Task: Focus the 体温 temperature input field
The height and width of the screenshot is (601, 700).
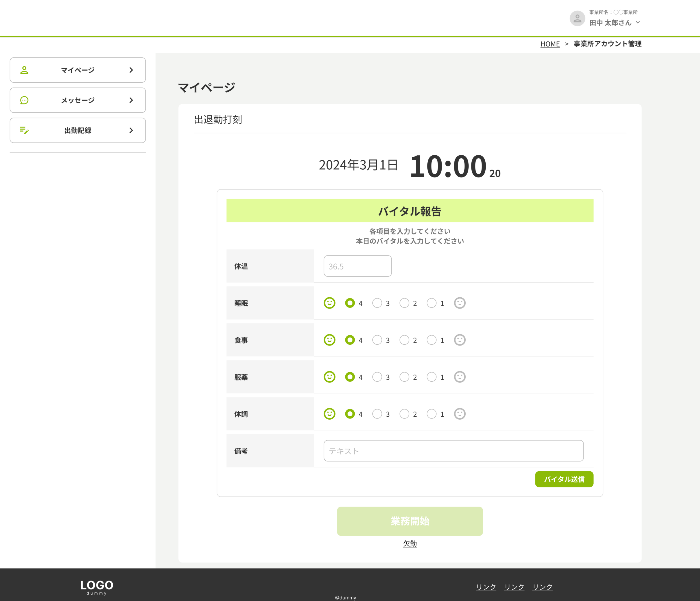Action: pyautogui.click(x=357, y=266)
